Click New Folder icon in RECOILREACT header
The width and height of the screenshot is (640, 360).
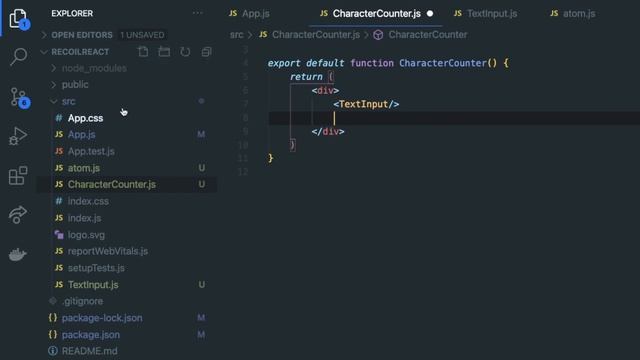click(x=164, y=52)
